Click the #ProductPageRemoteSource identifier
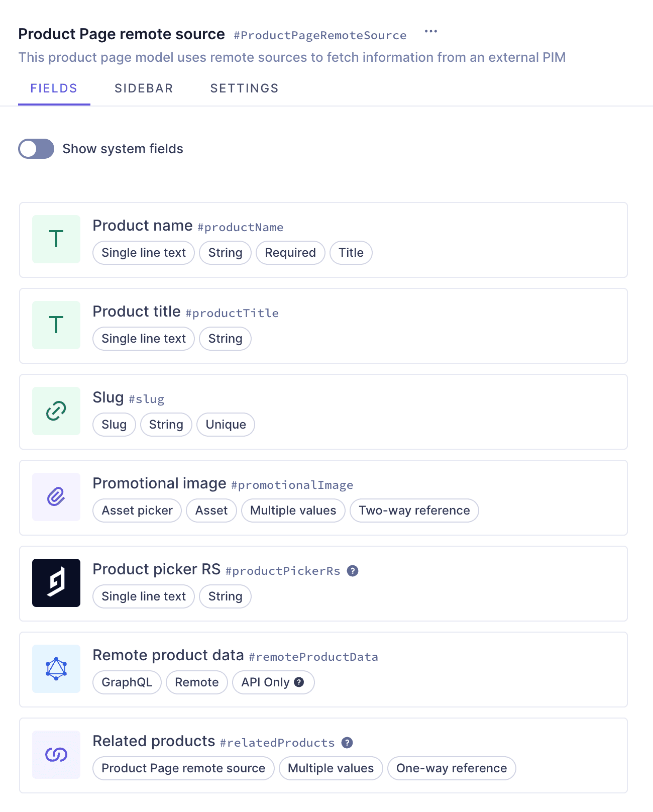The height and width of the screenshot is (812, 653). (x=319, y=35)
